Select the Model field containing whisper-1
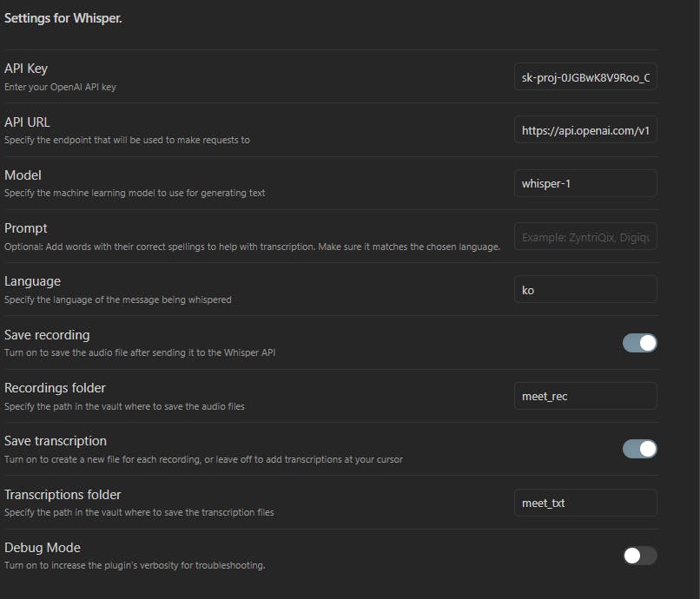Image resolution: width=700 pixels, height=599 pixels. (585, 183)
